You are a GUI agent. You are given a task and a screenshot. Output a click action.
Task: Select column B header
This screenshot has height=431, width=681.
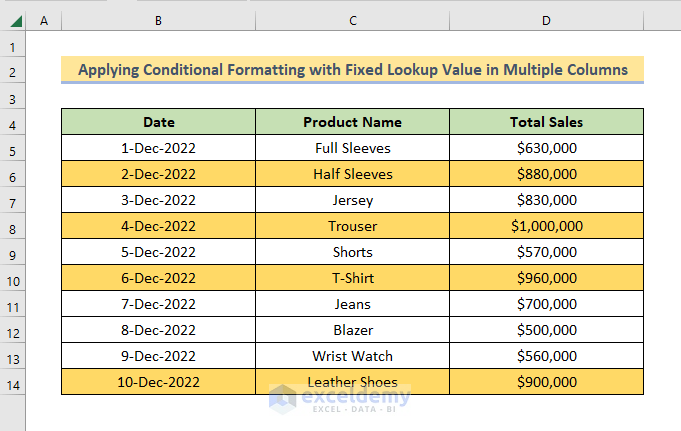(x=158, y=21)
